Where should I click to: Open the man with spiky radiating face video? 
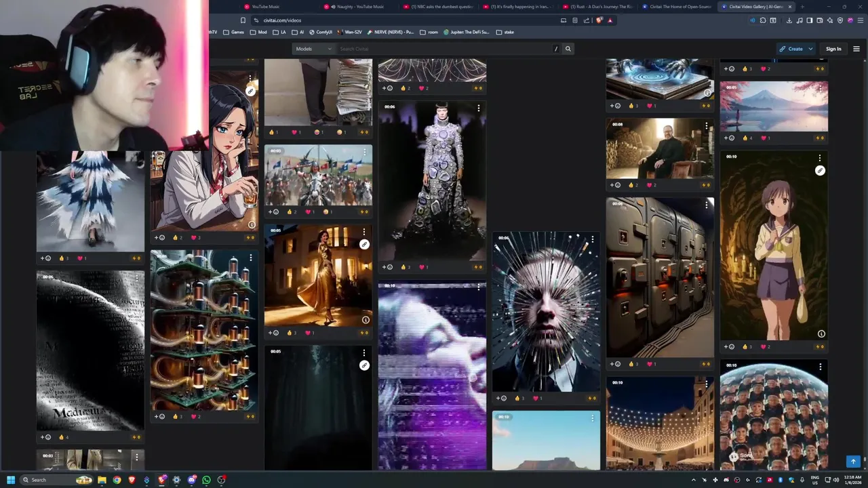tap(546, 312)
